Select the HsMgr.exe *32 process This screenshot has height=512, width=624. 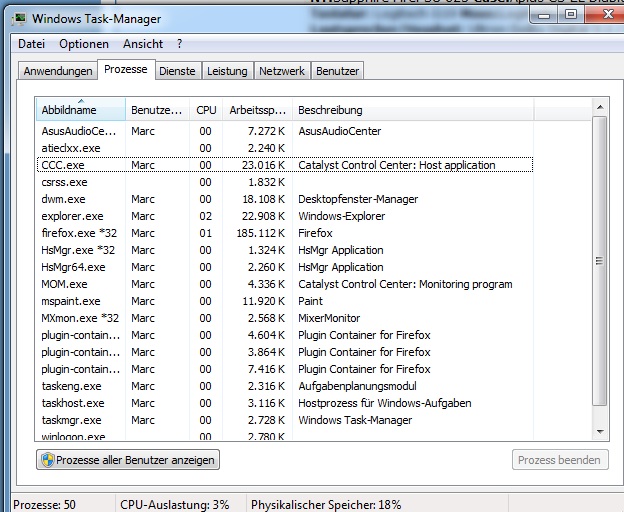pyautogui.click(x=285, y=250)
